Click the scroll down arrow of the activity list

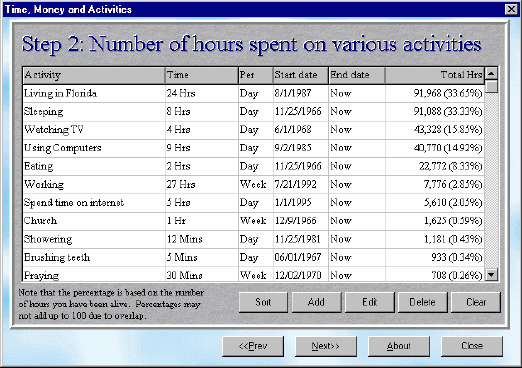click(x=491, y=275)
